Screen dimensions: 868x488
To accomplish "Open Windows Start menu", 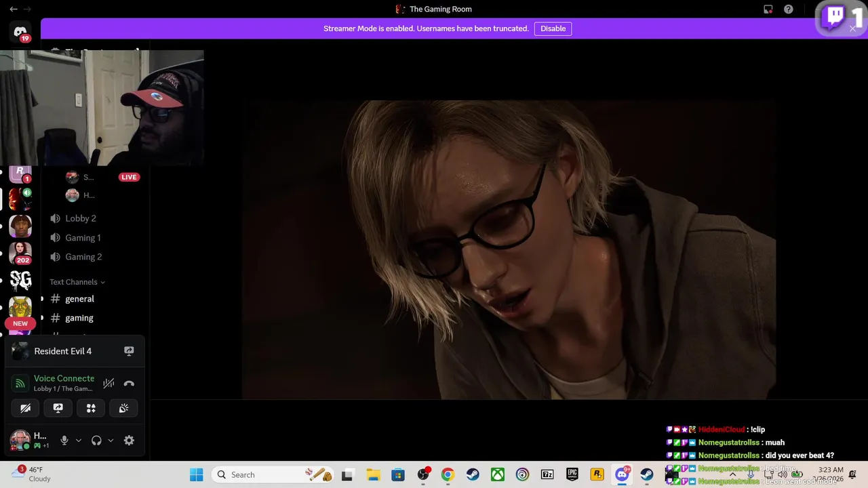I will [196, 474].
